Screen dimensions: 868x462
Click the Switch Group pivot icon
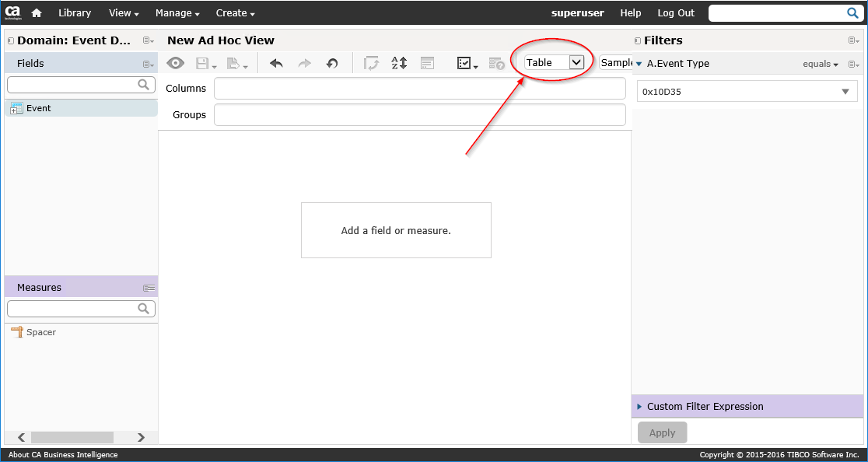[371, 64]
